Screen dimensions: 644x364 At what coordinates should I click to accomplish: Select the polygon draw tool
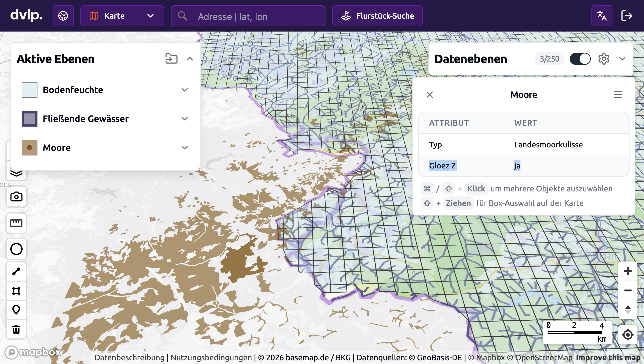(16, 291)
